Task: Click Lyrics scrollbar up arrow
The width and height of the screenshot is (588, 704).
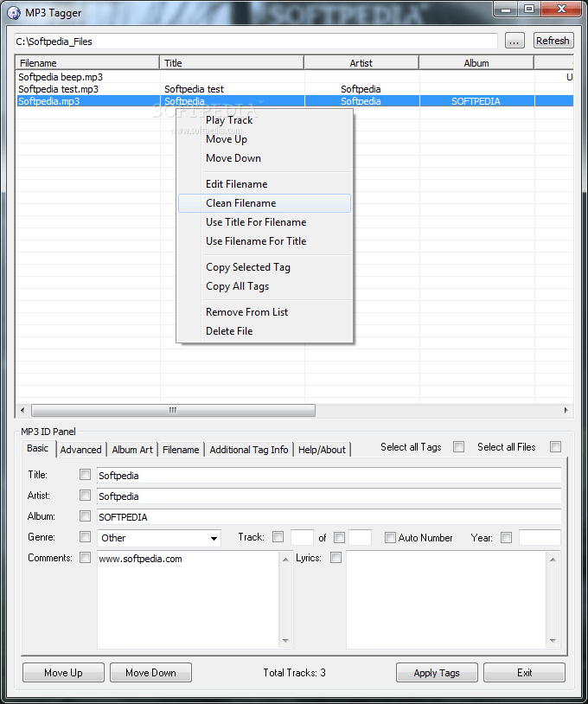Action: point(553,559)
